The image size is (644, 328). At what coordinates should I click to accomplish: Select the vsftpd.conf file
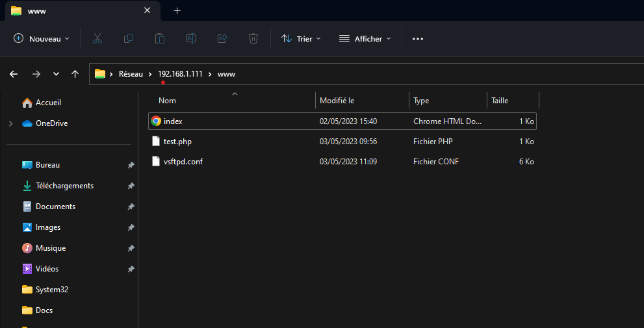(342, 161)
